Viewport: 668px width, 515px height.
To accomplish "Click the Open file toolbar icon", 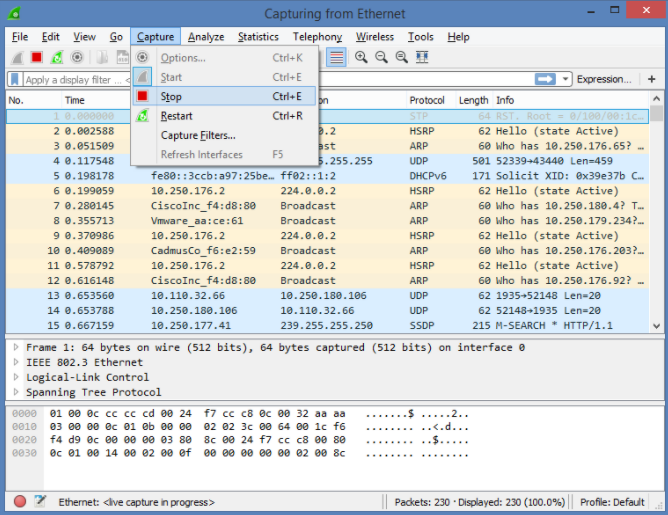I will point(102,57).
